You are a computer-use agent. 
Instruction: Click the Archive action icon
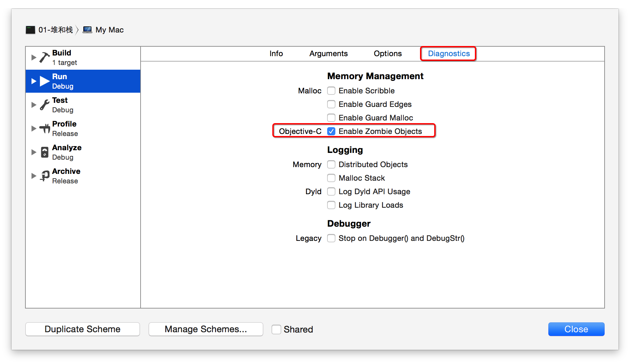(x=44, y=176)
